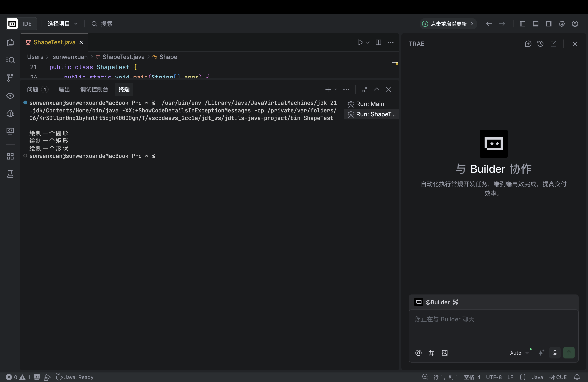
Task: Open the Explorer files icon in sidebar
Action: coord(10,43)
